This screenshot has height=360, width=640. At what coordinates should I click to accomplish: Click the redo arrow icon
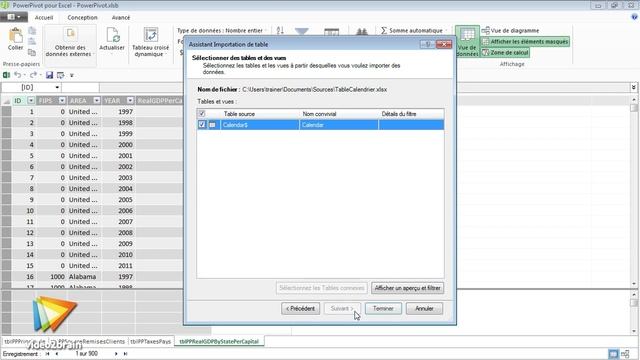(33, 75)
